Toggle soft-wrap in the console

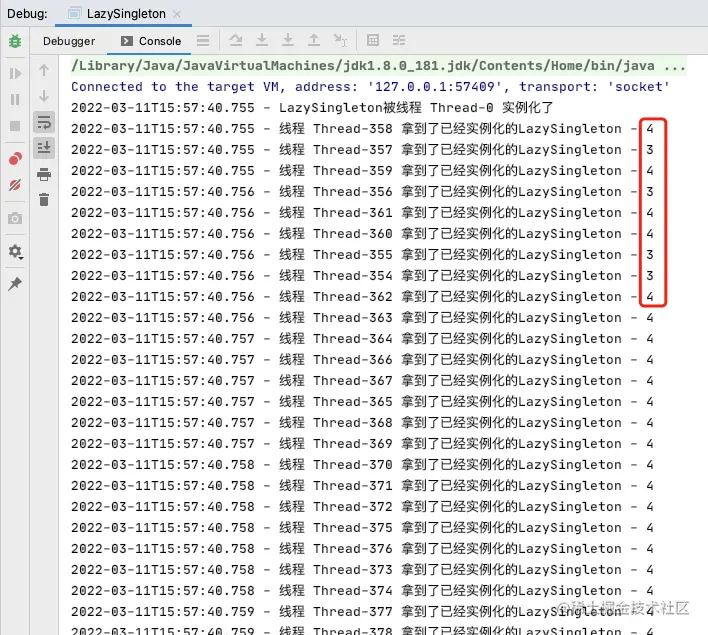point(44,122)
